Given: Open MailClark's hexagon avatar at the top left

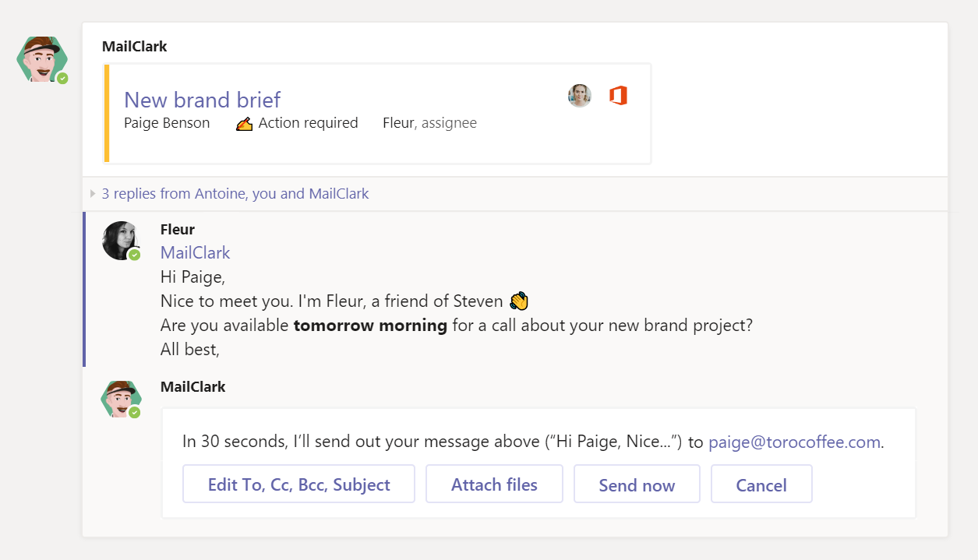Looking at the screenshot, I should click(x=42, y=59).
